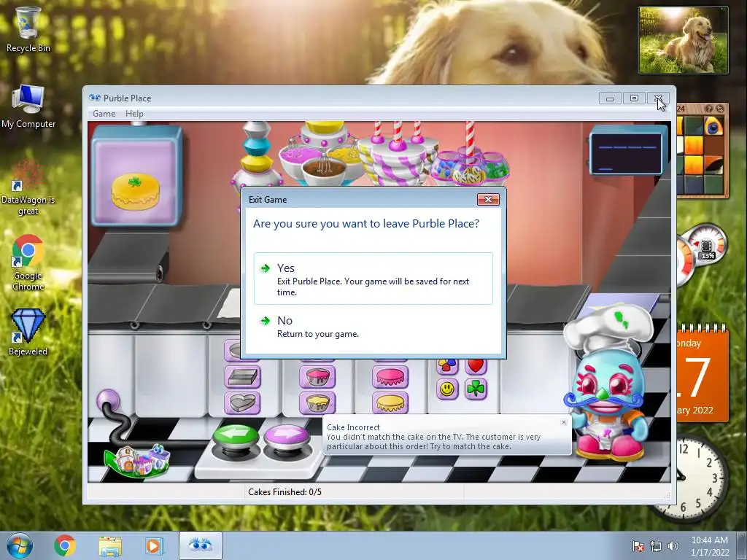Maximize the Purble Place window
The height and width of the screenshot is (560, 747).
pyautogui.click(x=634, y=98)
